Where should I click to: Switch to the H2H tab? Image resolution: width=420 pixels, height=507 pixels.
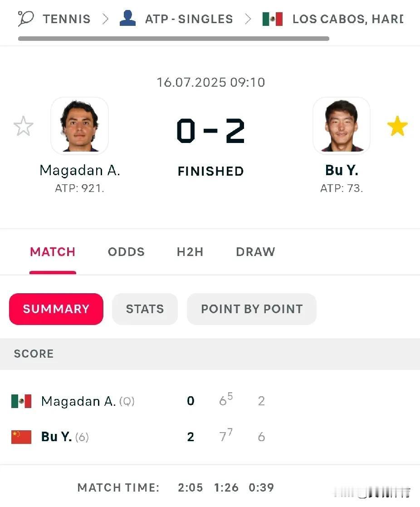tap(190, 251)
